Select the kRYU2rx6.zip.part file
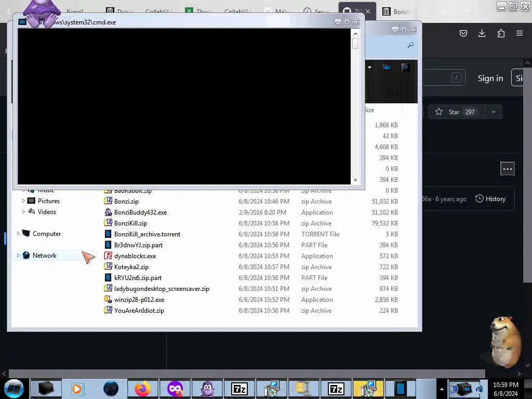The image size is (532, 399). (x=138, y=278)
